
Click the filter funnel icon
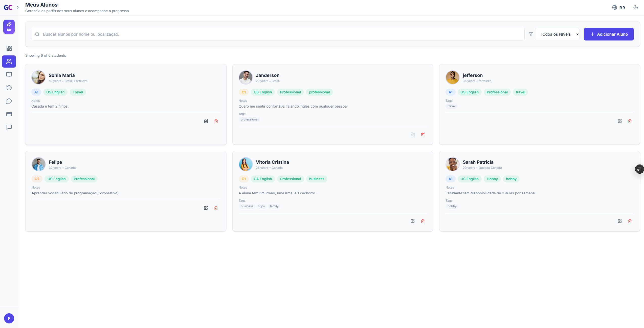(531, 34)
